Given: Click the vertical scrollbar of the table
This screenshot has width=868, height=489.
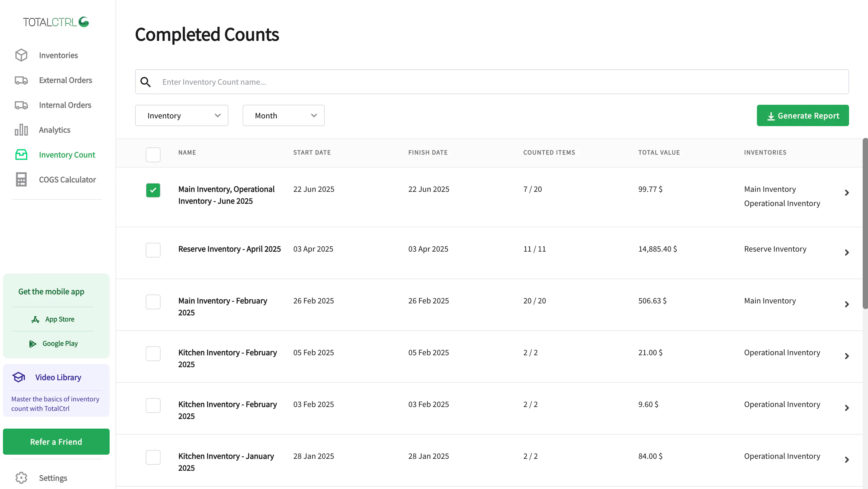Looking at the screenshot, I should coord(865,223).
